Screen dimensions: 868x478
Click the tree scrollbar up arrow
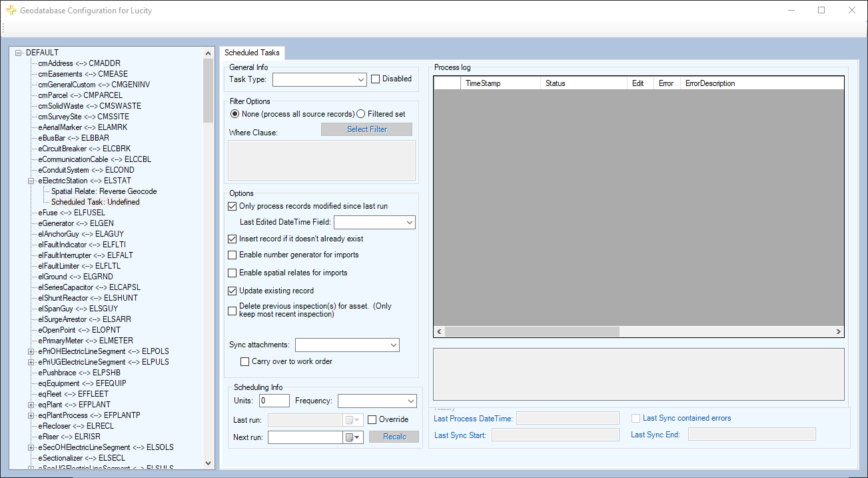tap(209, 53)
